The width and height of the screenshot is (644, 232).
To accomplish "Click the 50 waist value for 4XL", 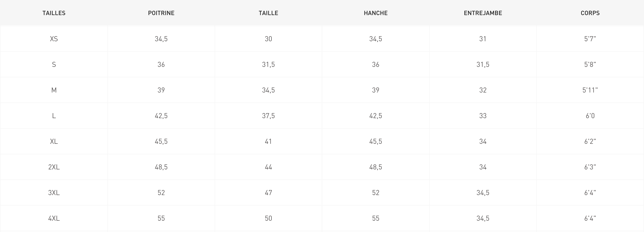I will 268,218.
